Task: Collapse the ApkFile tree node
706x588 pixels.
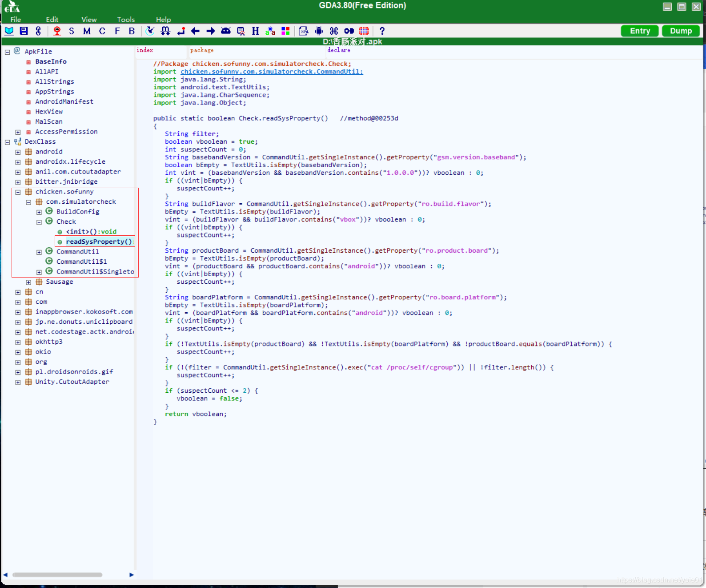Action: pyautogui.click(x=7, y=52)
